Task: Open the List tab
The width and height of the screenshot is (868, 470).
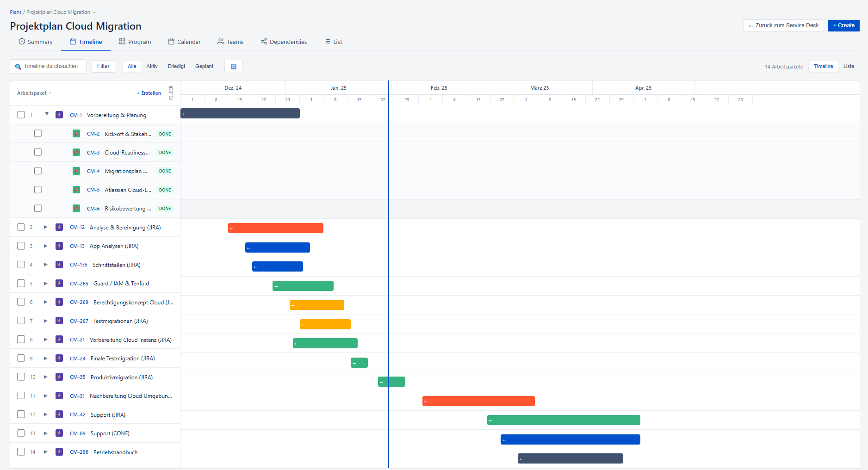Action: tap(334, 42)
